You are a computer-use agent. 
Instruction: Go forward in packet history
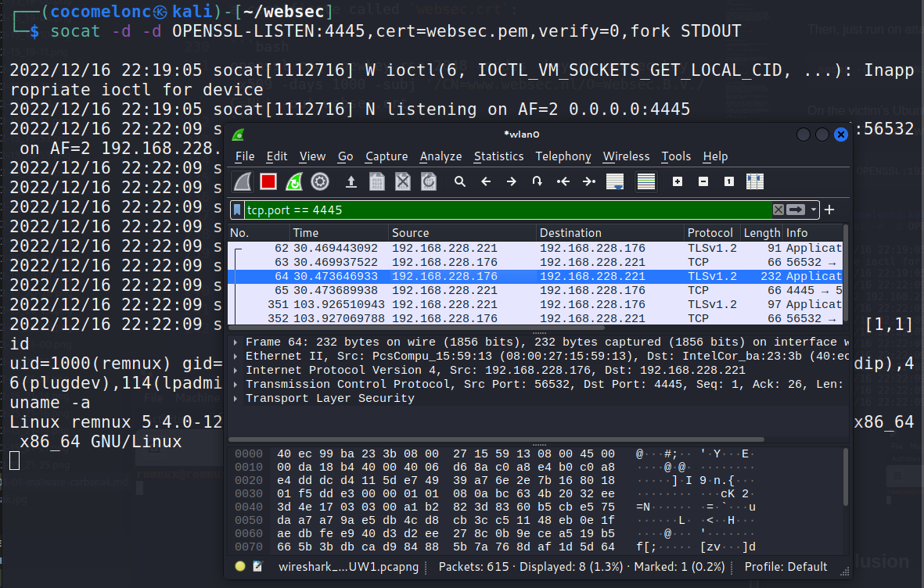[x=512, y=181]
